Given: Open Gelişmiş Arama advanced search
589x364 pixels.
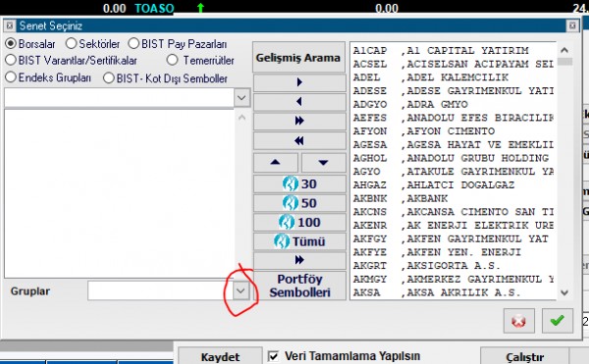Looking at the screenshot, I should [x=298, y=58].
